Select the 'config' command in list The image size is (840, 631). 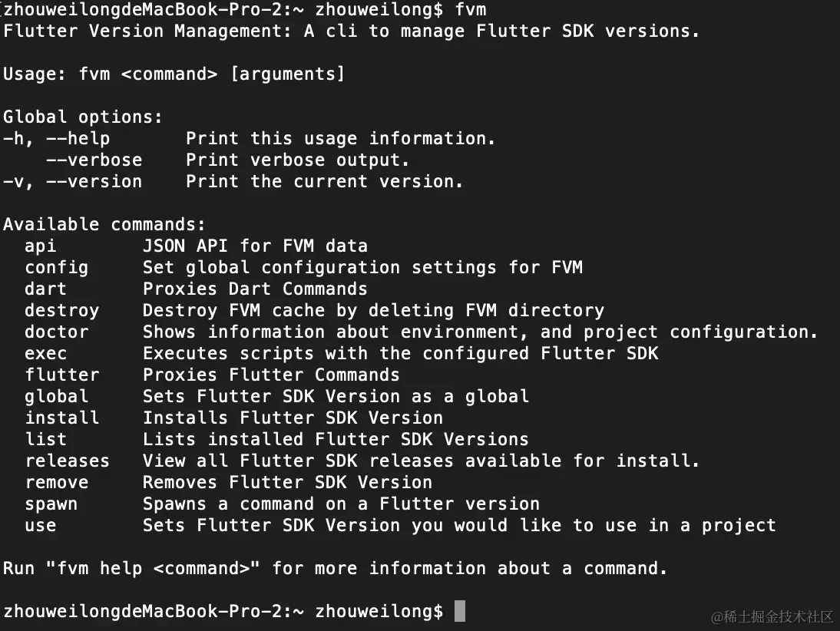56,268
